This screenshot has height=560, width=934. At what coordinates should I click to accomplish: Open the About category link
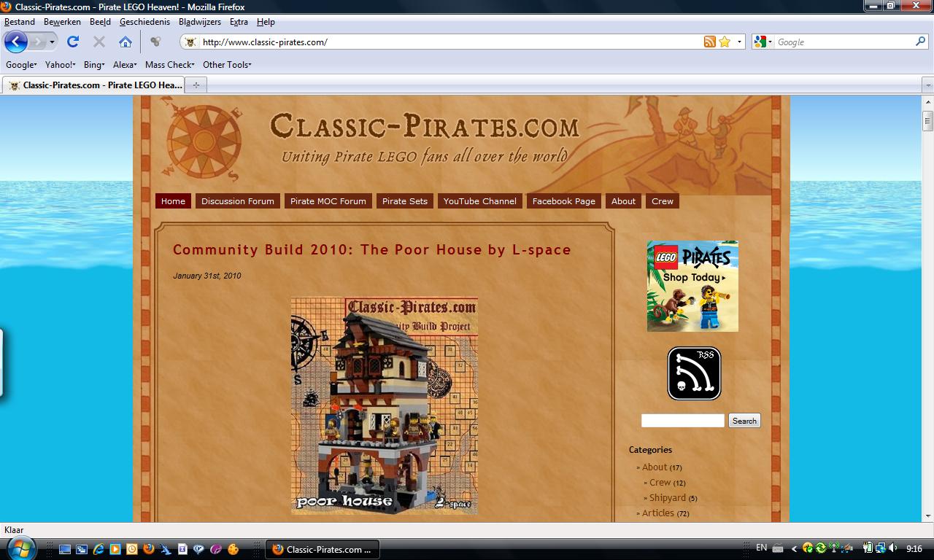coord(655,467)
